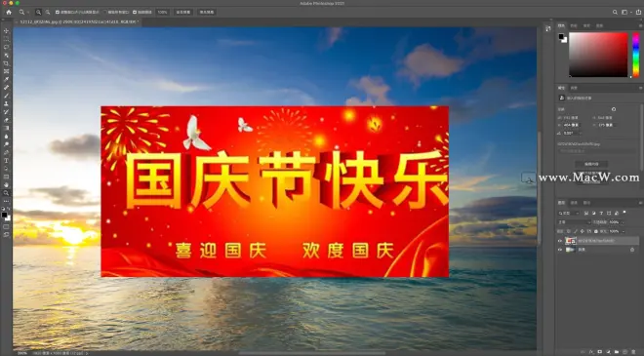
Task: Switch to the Swatches tab
Action: click(x=574, y=25)
